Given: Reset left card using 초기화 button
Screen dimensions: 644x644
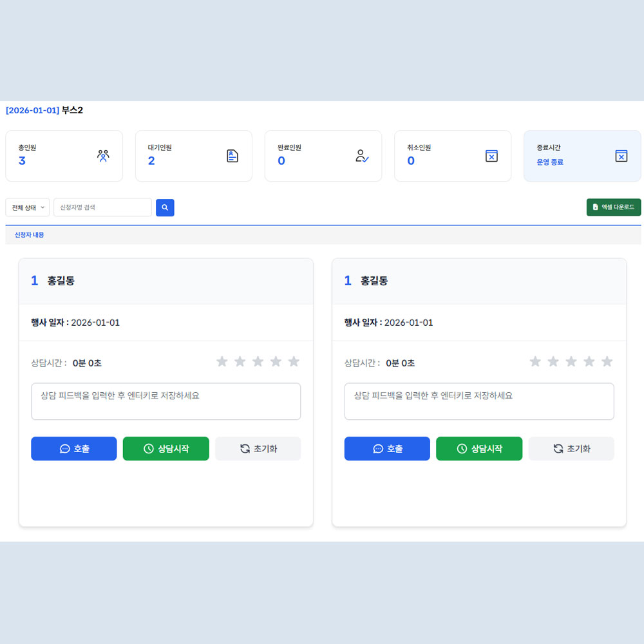Looking at the screenshot, I should (x=258, y=449).
